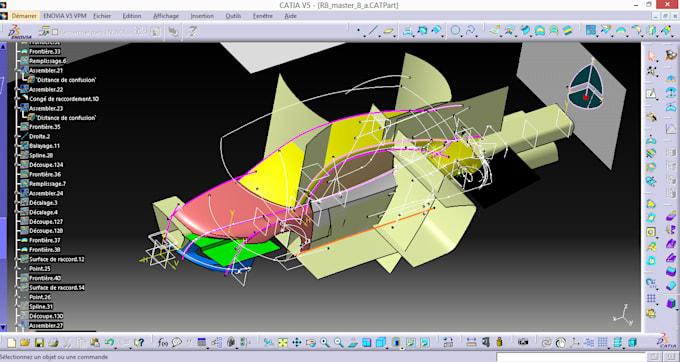Choose the Circle creation tool

[455, 31]
